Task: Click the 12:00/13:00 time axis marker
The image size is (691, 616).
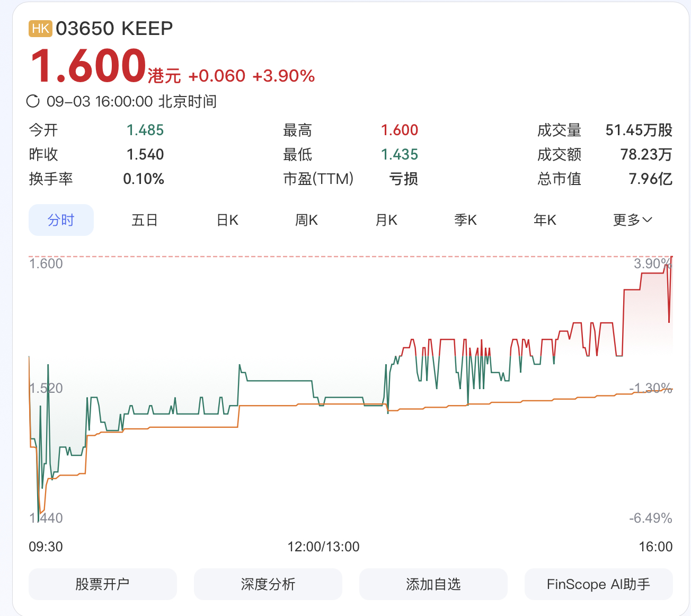Action: (x=323, y=547)
